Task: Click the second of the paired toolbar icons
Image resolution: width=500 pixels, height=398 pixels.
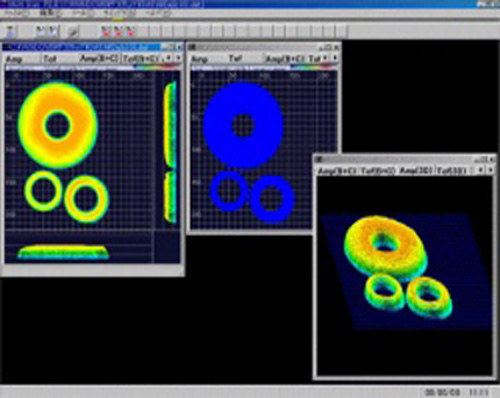Action: pos(52,31)
